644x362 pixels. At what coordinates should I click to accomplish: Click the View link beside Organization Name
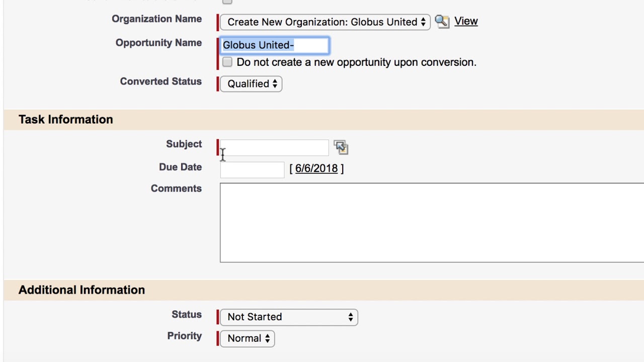tap(466, 21)
